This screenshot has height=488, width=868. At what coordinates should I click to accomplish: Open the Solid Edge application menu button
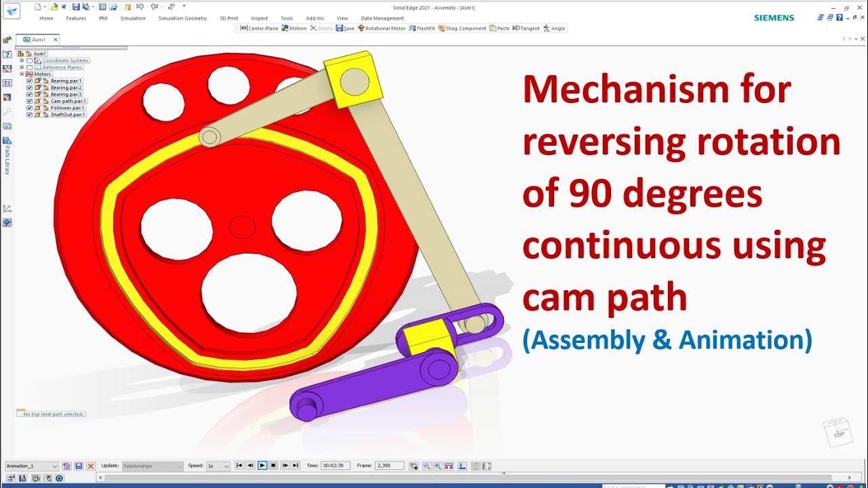pyautogui.click(x=12, y=10)
